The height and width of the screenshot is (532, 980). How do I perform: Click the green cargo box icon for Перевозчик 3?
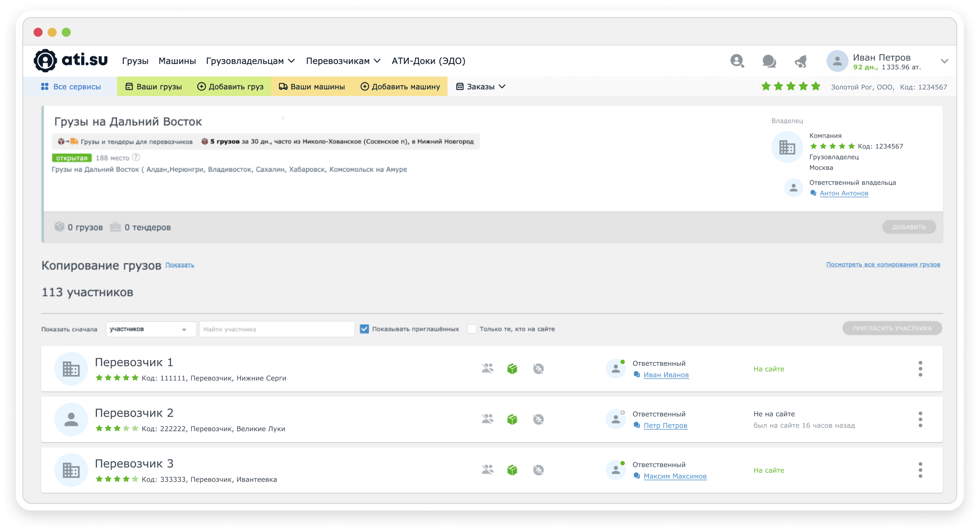coord(512,470)
